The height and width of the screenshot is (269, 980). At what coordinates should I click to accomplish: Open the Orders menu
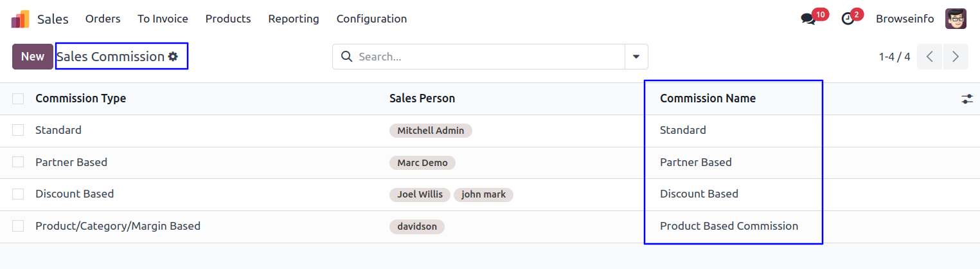pyautogui.click(x=103, y=19)
